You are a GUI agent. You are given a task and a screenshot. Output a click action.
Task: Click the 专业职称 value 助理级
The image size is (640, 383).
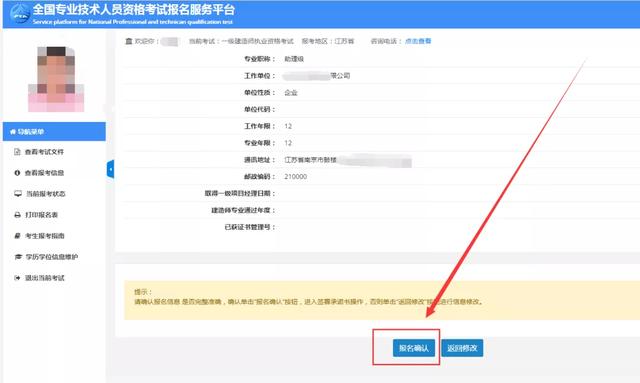click(x=294, y=59)
